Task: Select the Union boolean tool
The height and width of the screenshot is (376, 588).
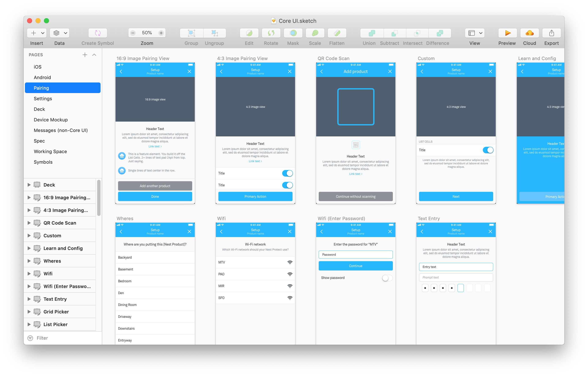Action: pos(371,33)
